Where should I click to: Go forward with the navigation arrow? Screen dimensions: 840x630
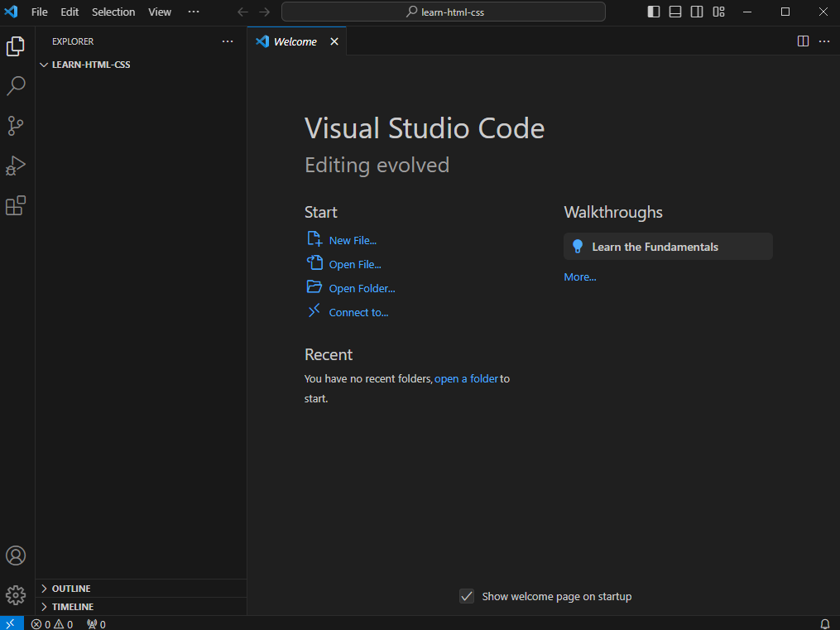[x=265, y=12]
